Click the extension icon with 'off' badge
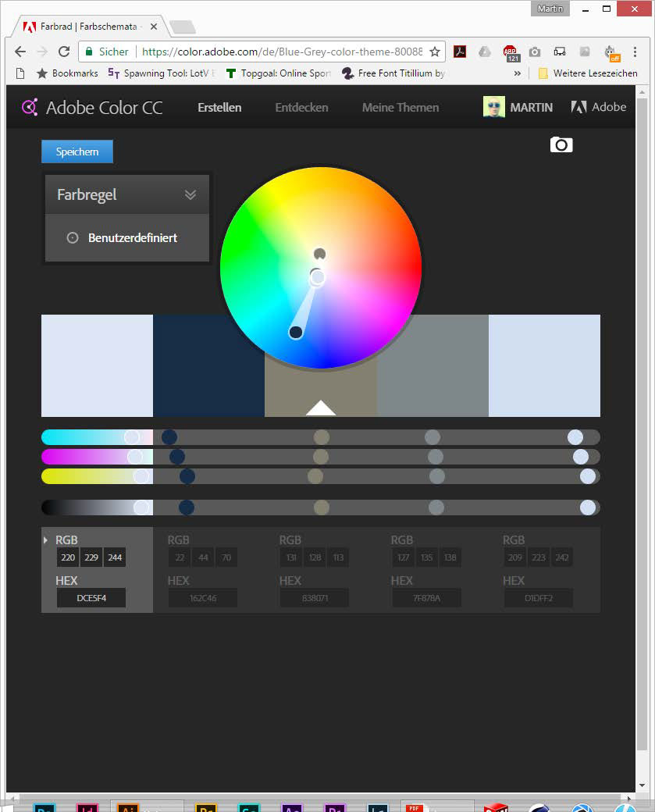The image size is (655, 812). pos(611,53)
